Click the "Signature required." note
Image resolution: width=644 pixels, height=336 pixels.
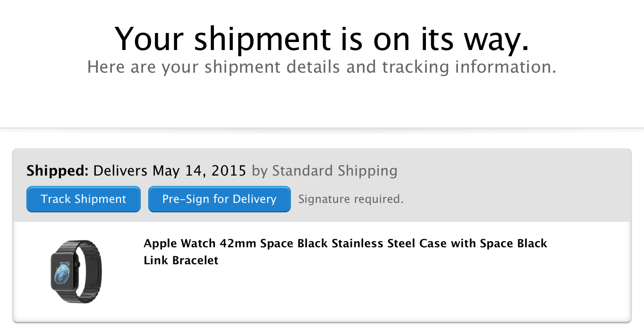pos(351,199)
